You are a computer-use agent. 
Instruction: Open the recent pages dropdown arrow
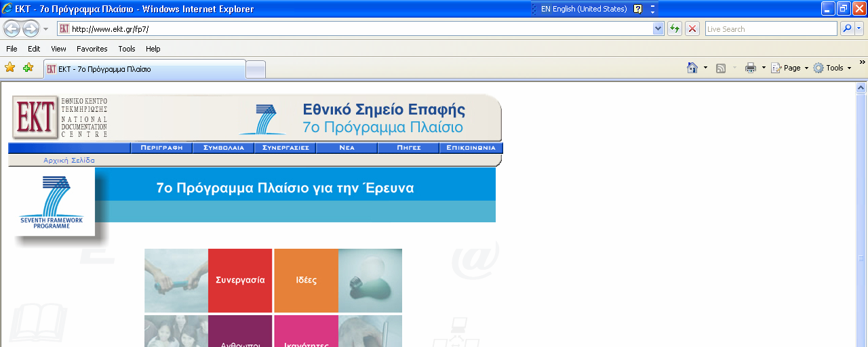tap(45, 29)
